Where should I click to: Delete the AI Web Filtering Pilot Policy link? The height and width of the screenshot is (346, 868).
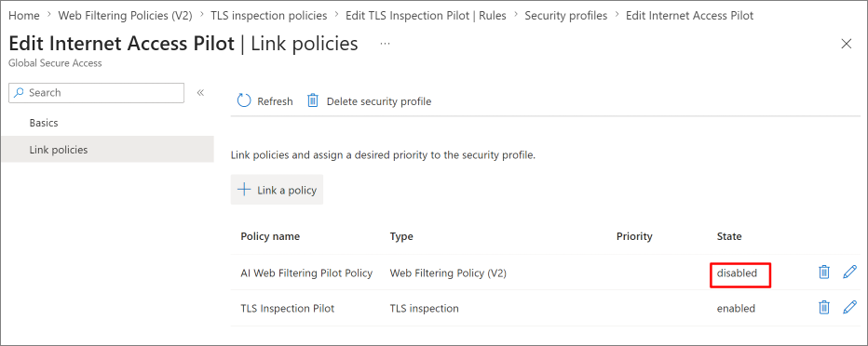823,272
